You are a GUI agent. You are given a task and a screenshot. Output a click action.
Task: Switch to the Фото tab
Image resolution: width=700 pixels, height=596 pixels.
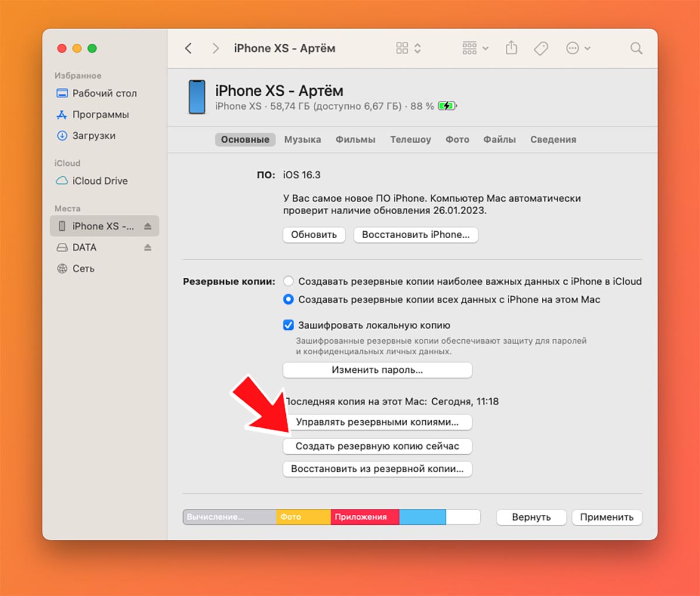click(457, 140)
